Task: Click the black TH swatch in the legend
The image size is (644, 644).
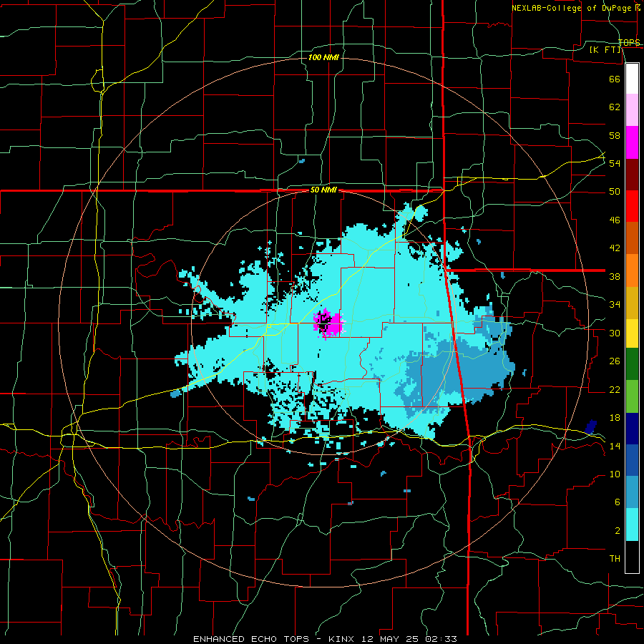Action: click(632, 557)
